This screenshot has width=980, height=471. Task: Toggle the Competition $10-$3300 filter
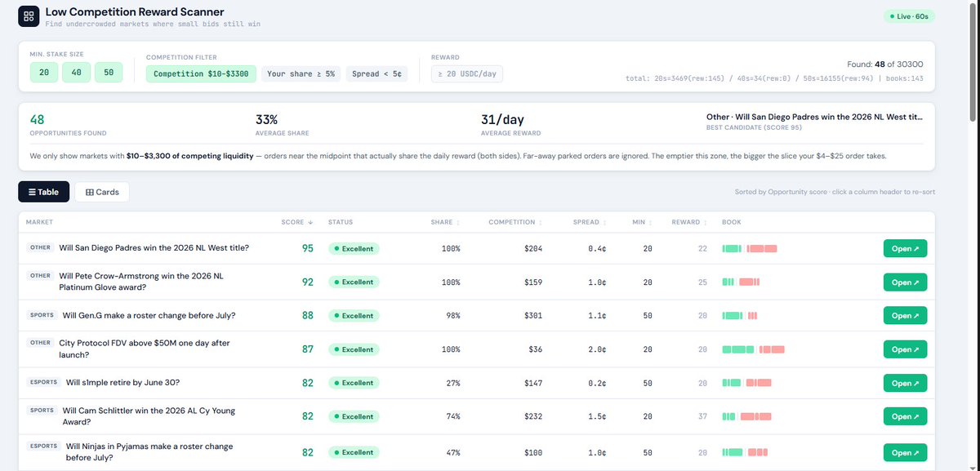[x=201, y=74]
